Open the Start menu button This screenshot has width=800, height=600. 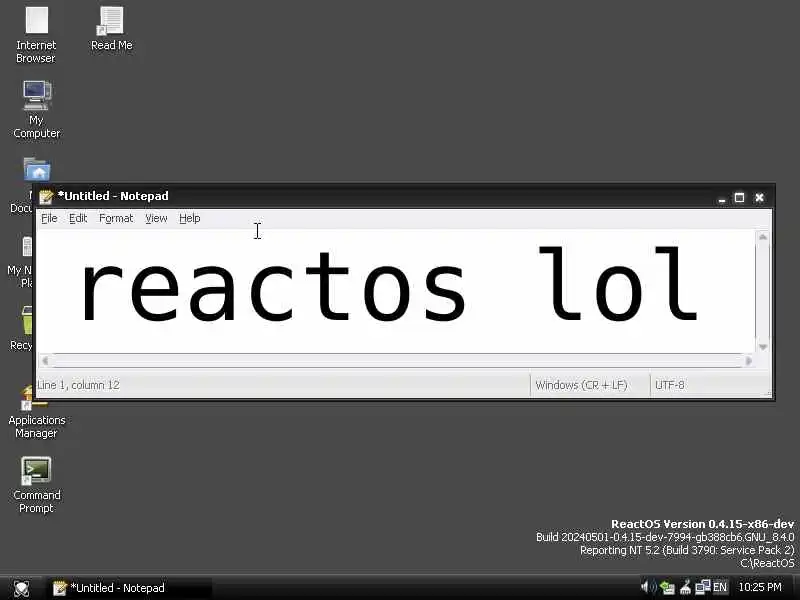(x=21, y=588)
